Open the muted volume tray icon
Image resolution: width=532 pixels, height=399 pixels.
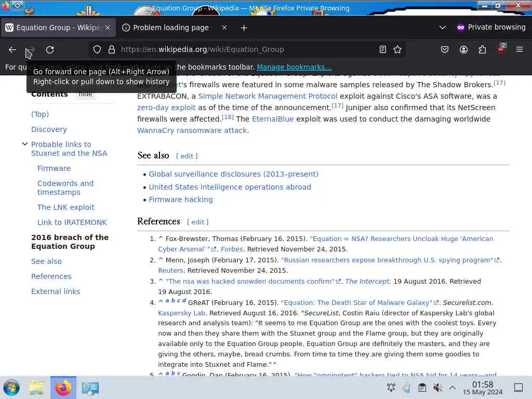[x=437, y=388]
